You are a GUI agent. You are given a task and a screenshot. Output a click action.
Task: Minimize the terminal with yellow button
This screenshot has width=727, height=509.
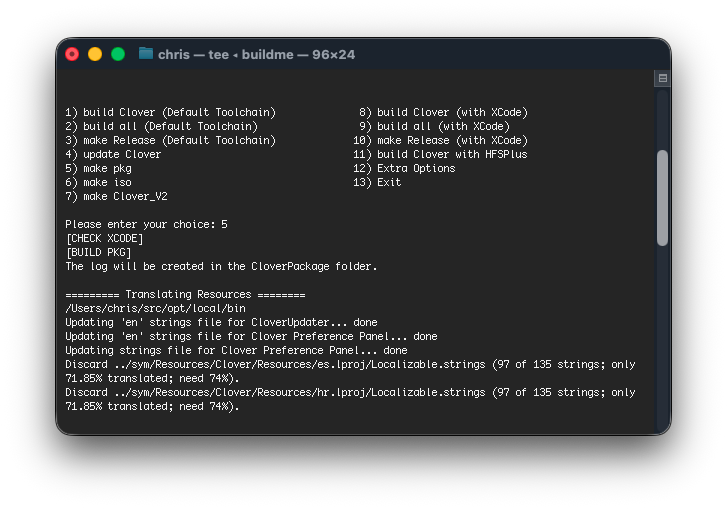pyautogui.click(x=95, y=54)
